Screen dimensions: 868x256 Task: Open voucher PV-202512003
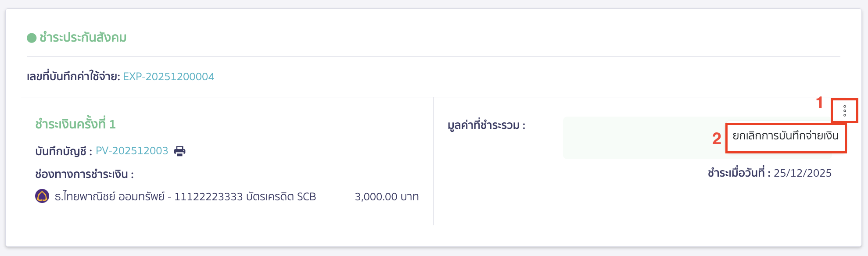click(132, 150)
